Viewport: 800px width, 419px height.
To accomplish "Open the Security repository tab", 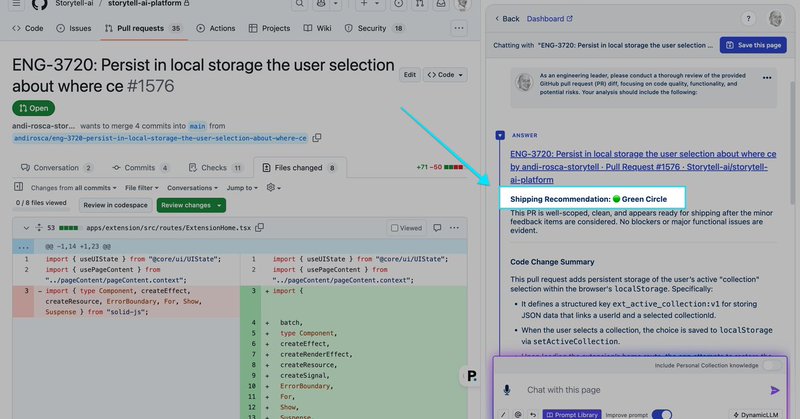I will tap(374, 29).
